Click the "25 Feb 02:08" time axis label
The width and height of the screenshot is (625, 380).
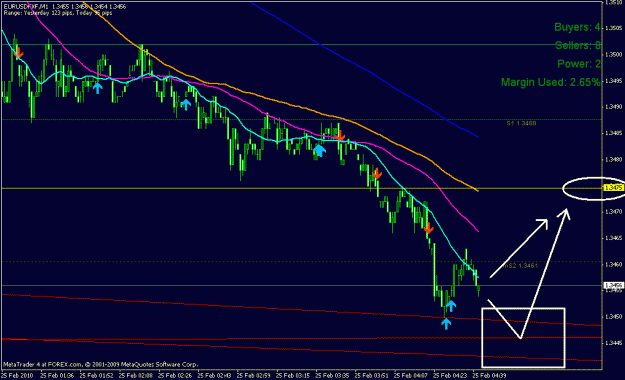[136, 376]
